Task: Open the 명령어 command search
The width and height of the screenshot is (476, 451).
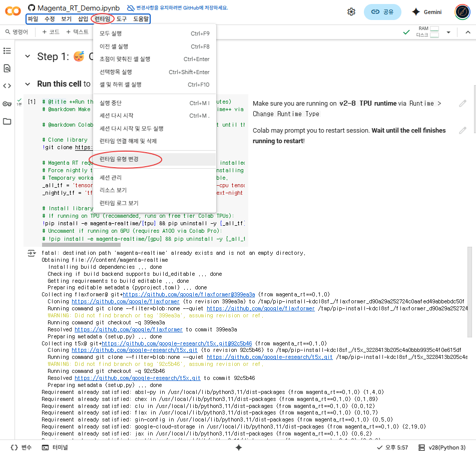Action: [x=17, y=32]
